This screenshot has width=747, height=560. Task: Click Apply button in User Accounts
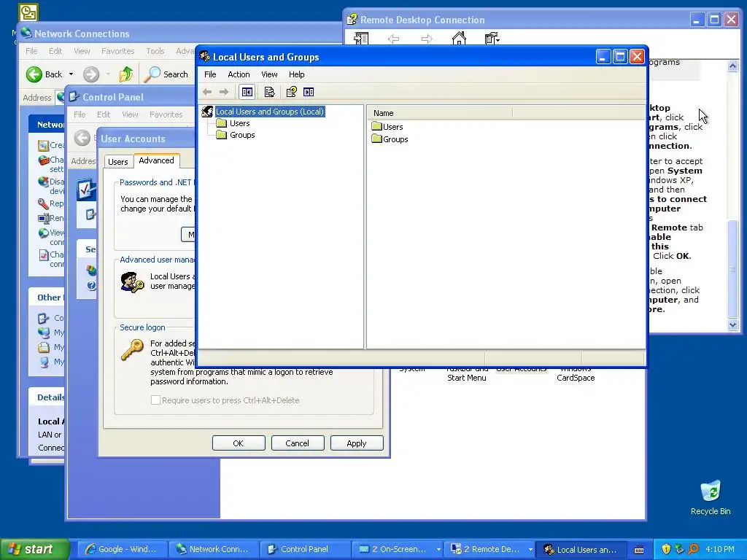[x=356, y=443]
